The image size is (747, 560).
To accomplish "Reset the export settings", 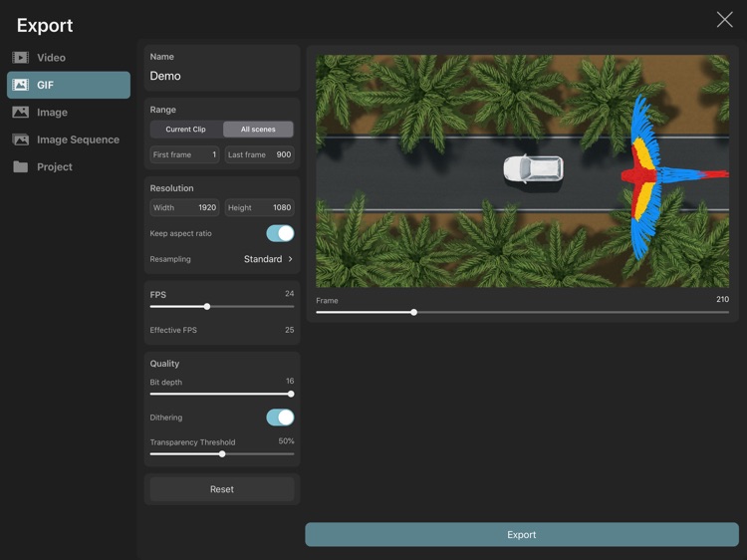I will (221, 489).
